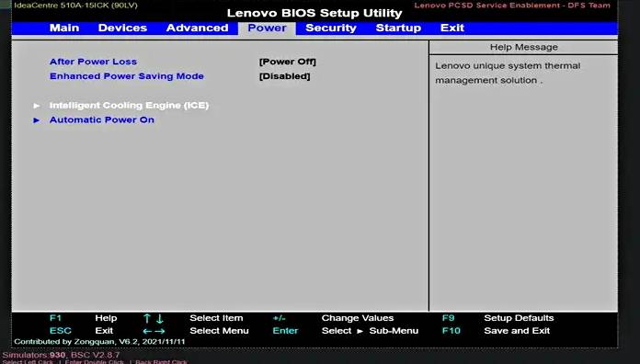Click the Enter key label

click(x=285, y=331)
